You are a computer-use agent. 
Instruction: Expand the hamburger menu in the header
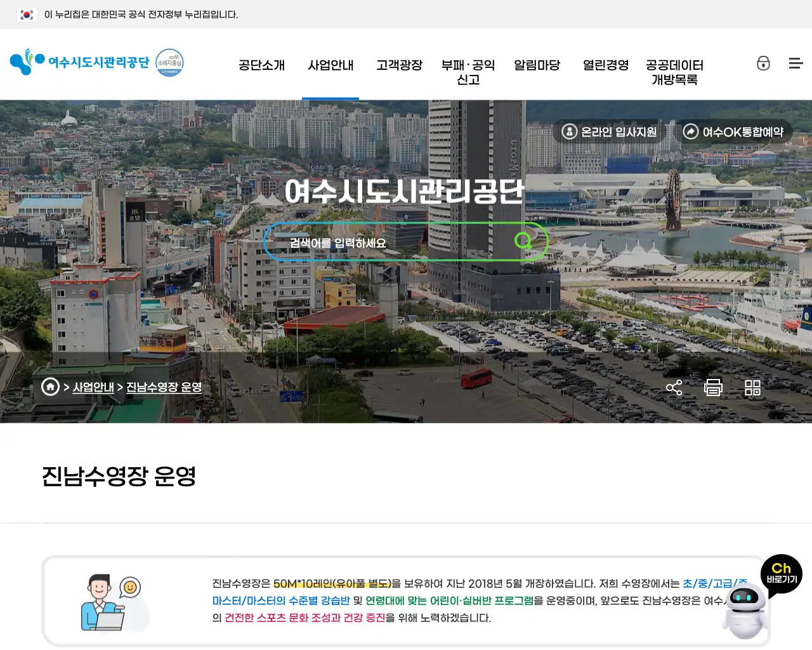796,63
